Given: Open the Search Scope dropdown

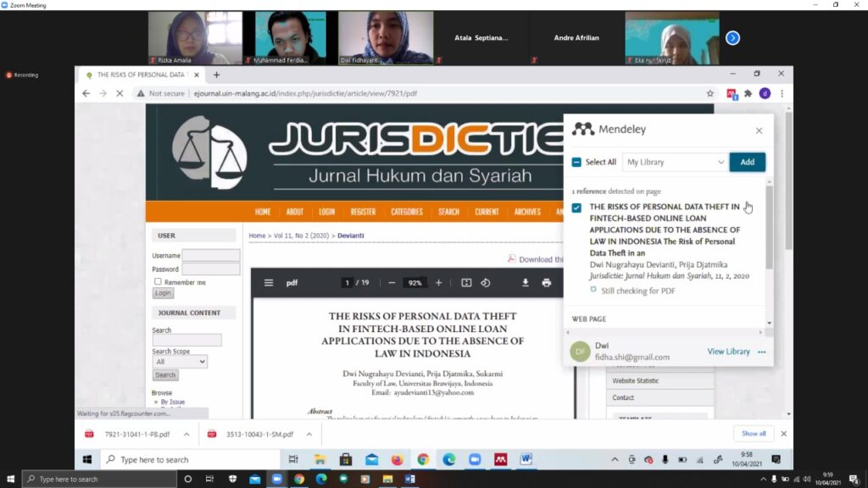Looking at the screenshot, I should 180,362.
